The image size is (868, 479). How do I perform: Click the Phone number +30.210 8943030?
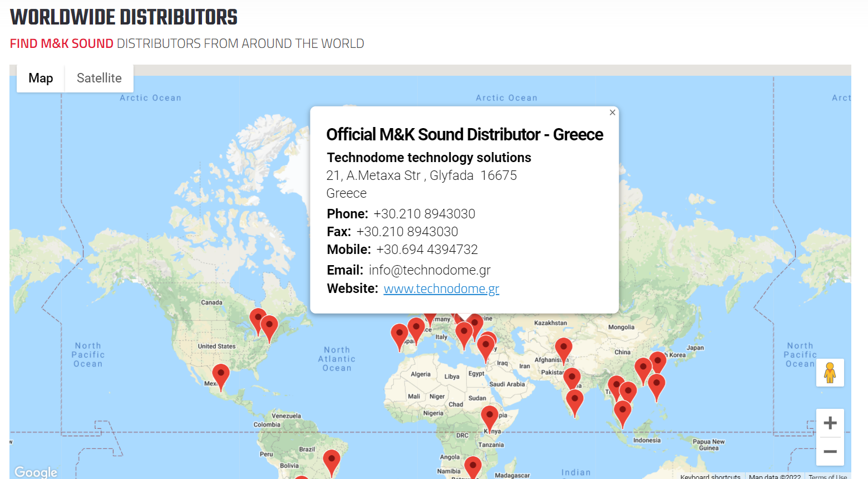pos(425,214)
